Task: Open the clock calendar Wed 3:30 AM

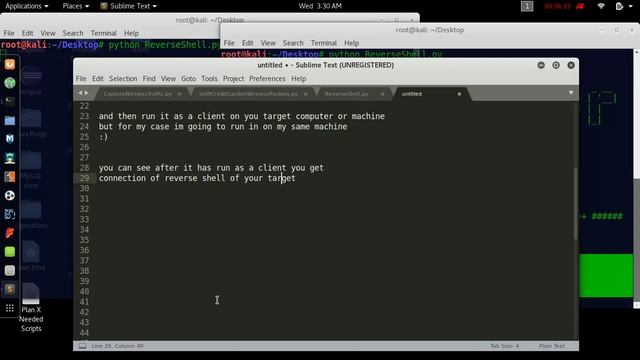Action: point(320,6)
